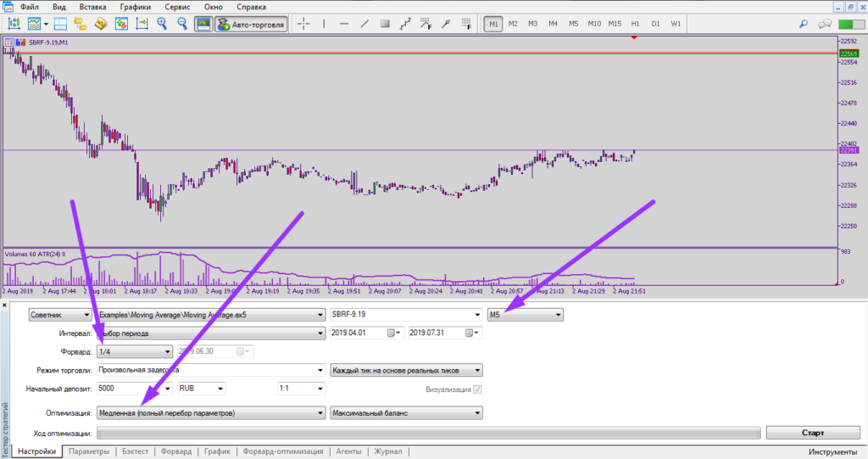
Task: Switch chart to D1 timeframe
Action: [x=655, y=24]
